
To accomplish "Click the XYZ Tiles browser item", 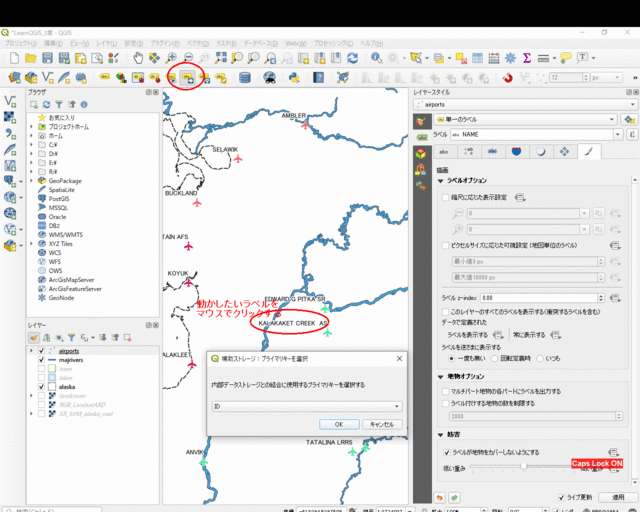I will coord(62,243).
